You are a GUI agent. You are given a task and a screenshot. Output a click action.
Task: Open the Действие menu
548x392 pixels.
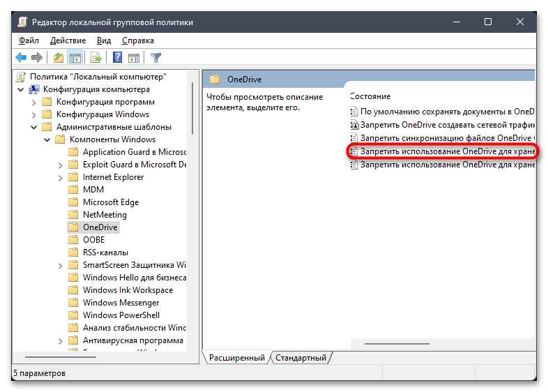pos(68,40)
